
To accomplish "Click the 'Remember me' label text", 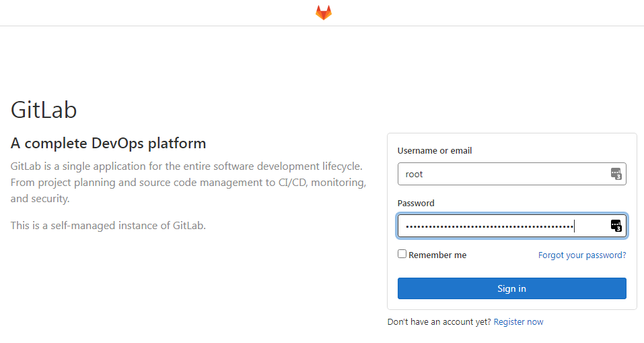I will (x=437, y=255).
